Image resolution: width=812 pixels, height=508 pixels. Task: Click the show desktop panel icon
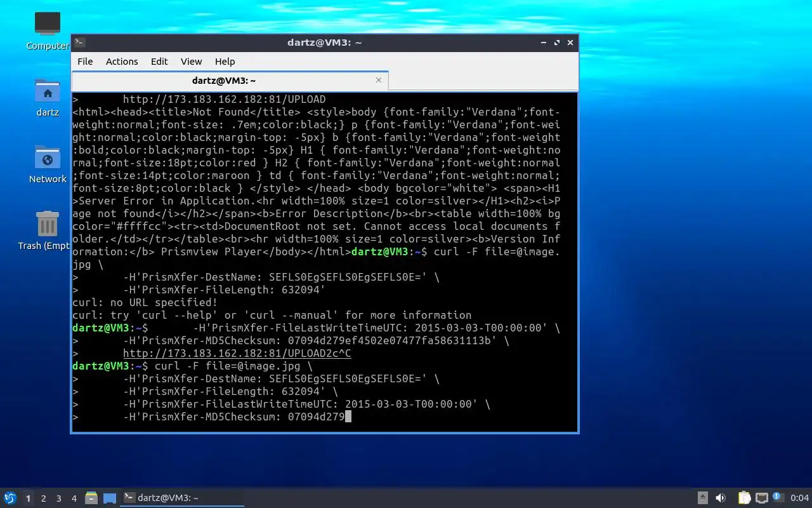coord(110,498)
